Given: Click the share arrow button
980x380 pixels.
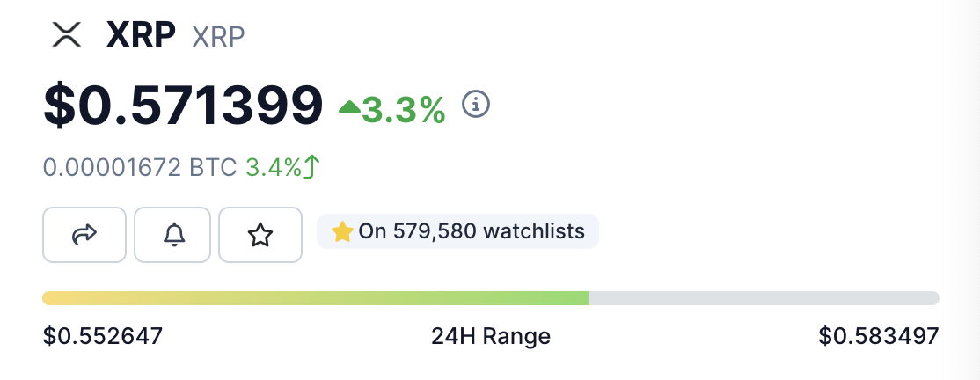Looking at the screenshot, I should click(x=84, y=235).
